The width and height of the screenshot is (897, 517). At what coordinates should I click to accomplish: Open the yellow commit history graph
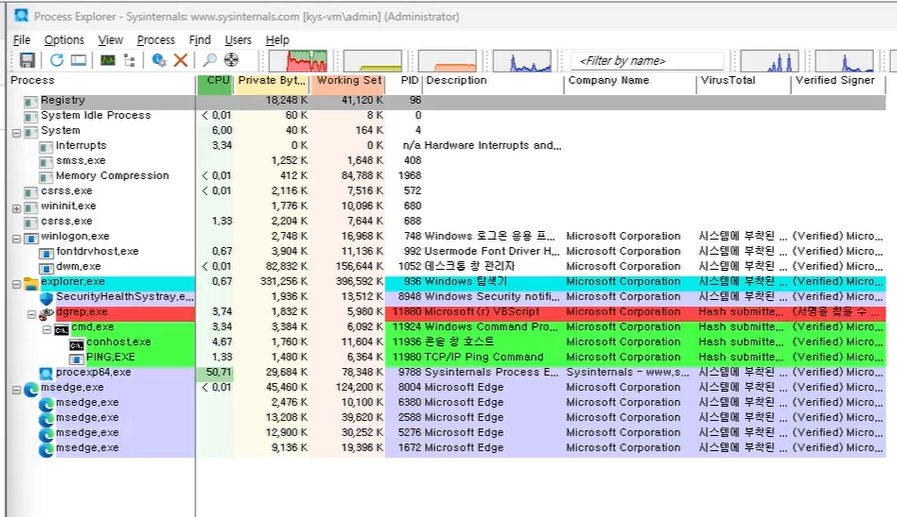click(372, 61)
